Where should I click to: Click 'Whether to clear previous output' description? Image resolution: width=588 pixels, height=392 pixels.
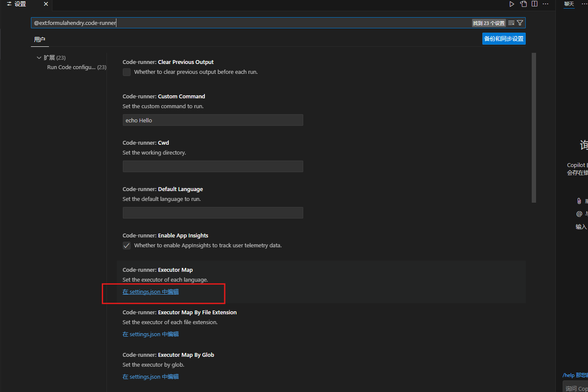(196, 72)
